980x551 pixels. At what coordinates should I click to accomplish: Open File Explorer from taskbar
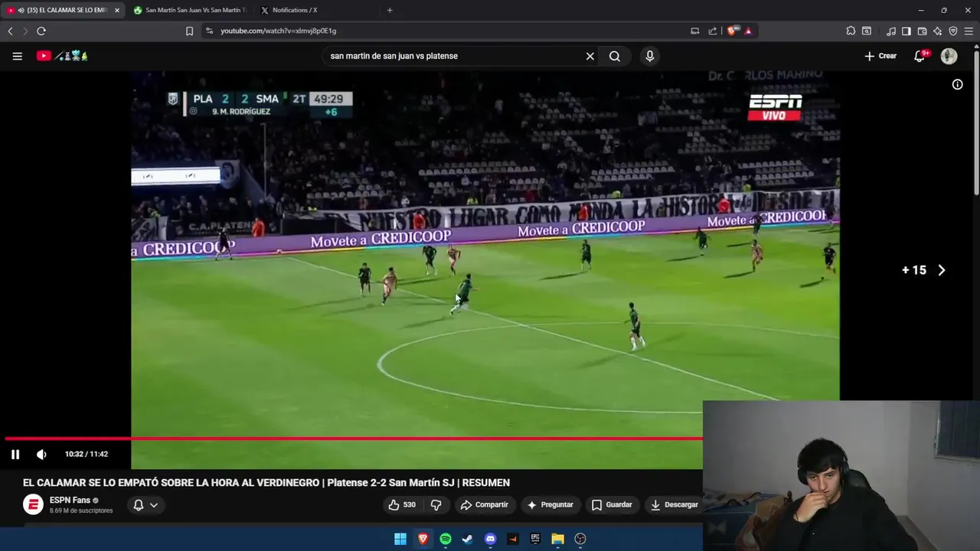(x=558, y=539)
